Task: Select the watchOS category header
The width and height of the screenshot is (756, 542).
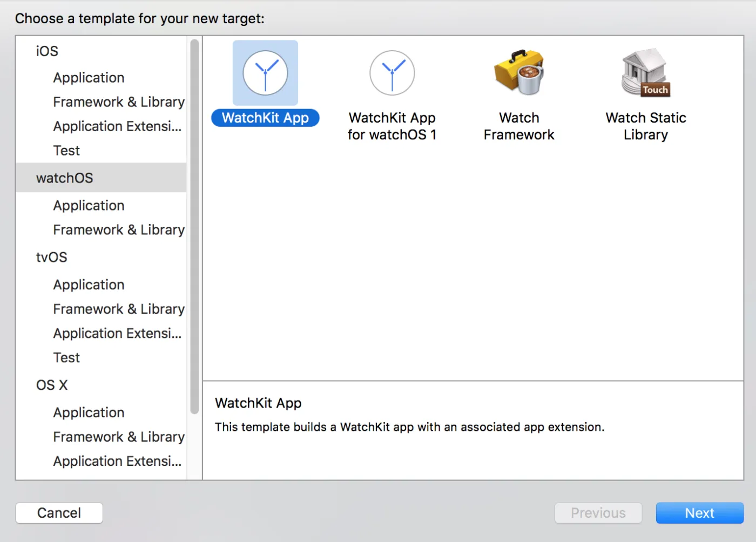Action: (x=102, y=178)
